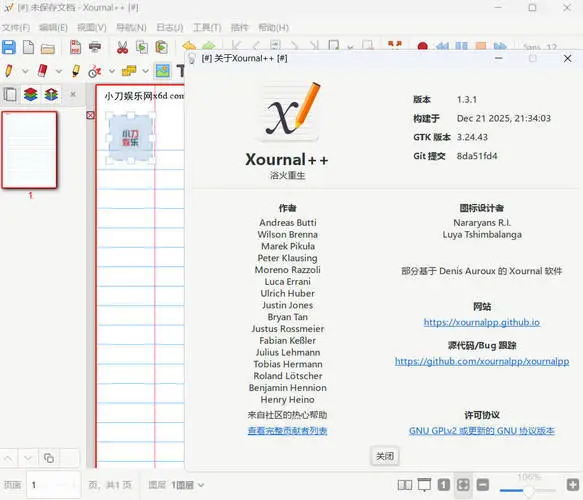Expand dropdown next to the sticky notes tool
Viewport: 583px width, 500px height.
coord(145,71)
